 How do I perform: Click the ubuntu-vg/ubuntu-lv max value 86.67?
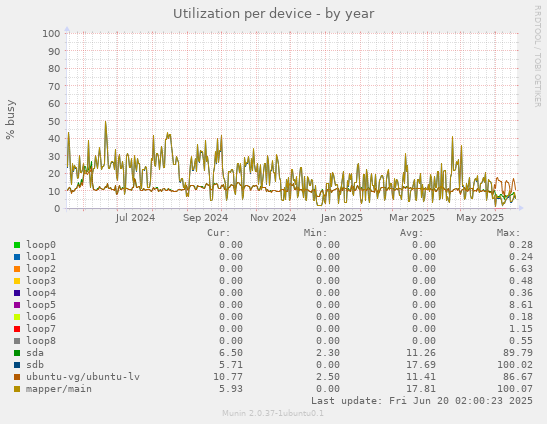pos(518,377)
